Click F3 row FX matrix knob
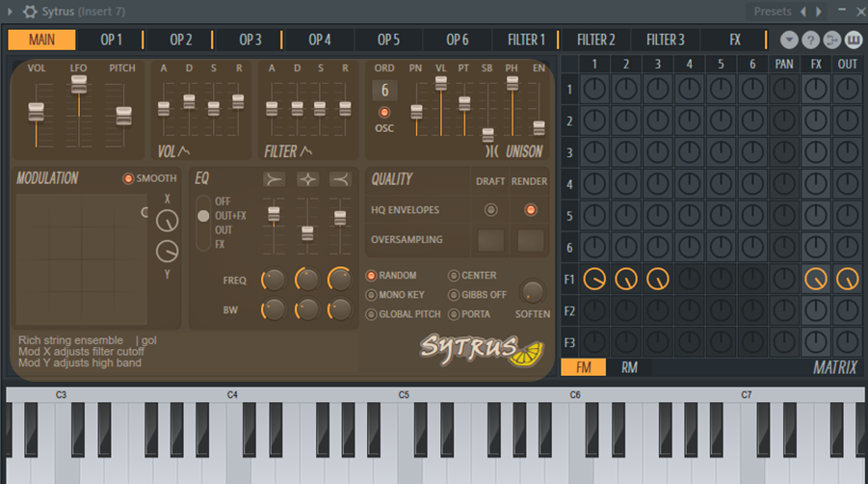Viewport: 868px width, 484px height. tap(816, 343)
